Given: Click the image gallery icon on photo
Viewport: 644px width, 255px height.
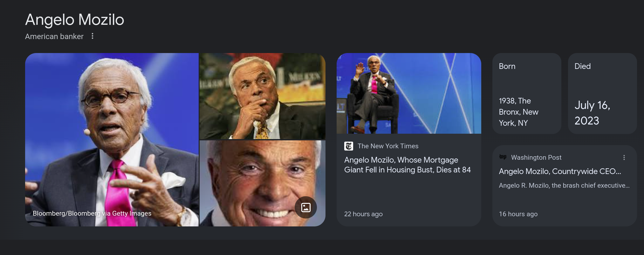Looking at the screenshot, I should click(x=306, y=207).
